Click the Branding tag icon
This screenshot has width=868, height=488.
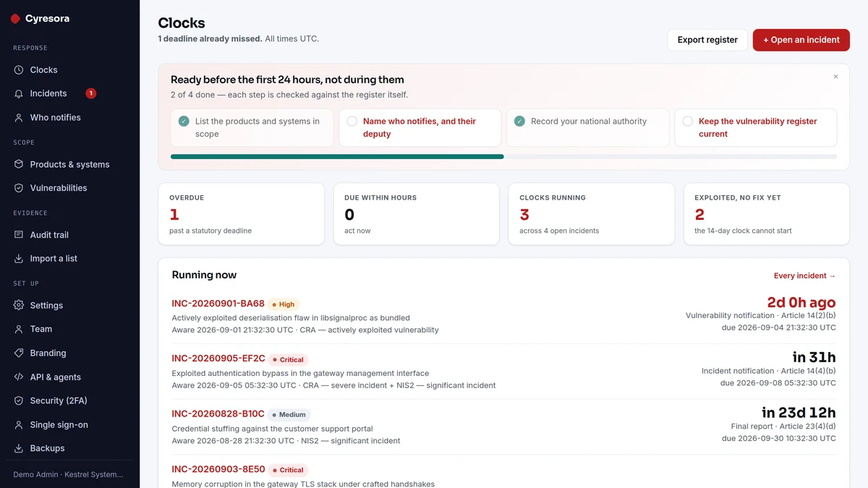pos(19,353)
